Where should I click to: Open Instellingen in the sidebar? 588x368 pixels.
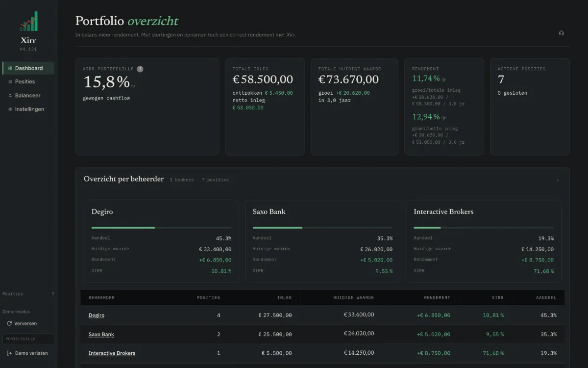pos(28,109)
